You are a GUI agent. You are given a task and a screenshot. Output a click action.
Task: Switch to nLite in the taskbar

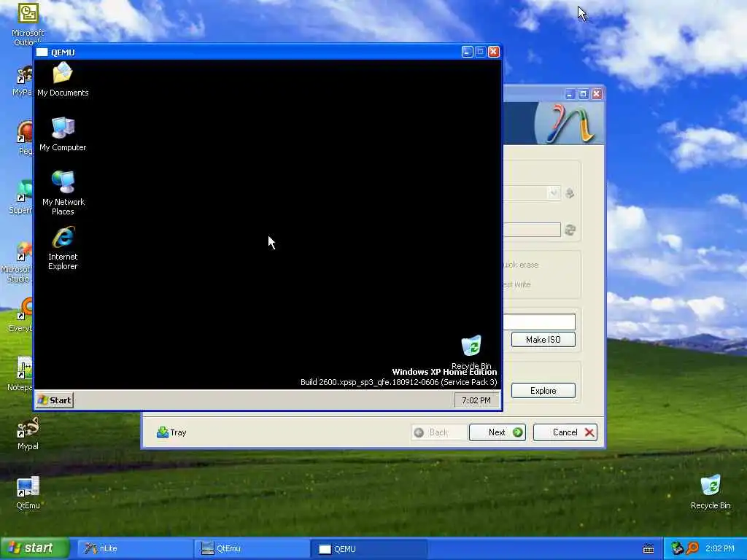134,548
